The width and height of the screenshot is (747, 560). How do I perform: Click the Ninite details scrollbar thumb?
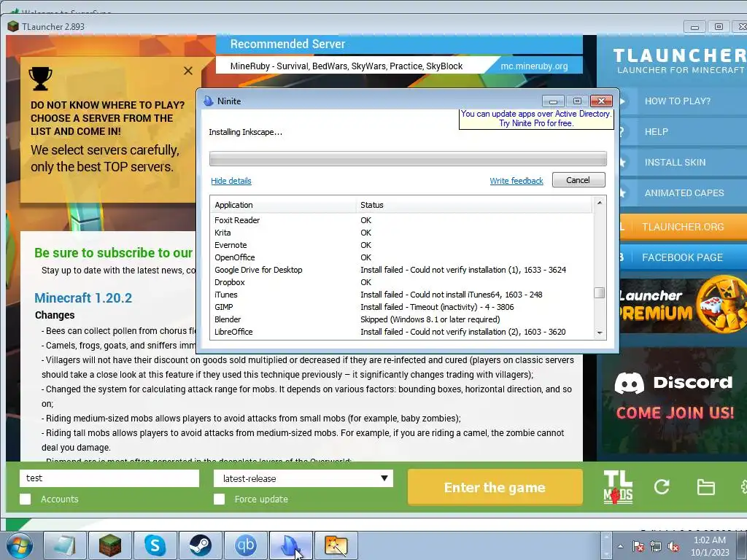pos(600,292)
